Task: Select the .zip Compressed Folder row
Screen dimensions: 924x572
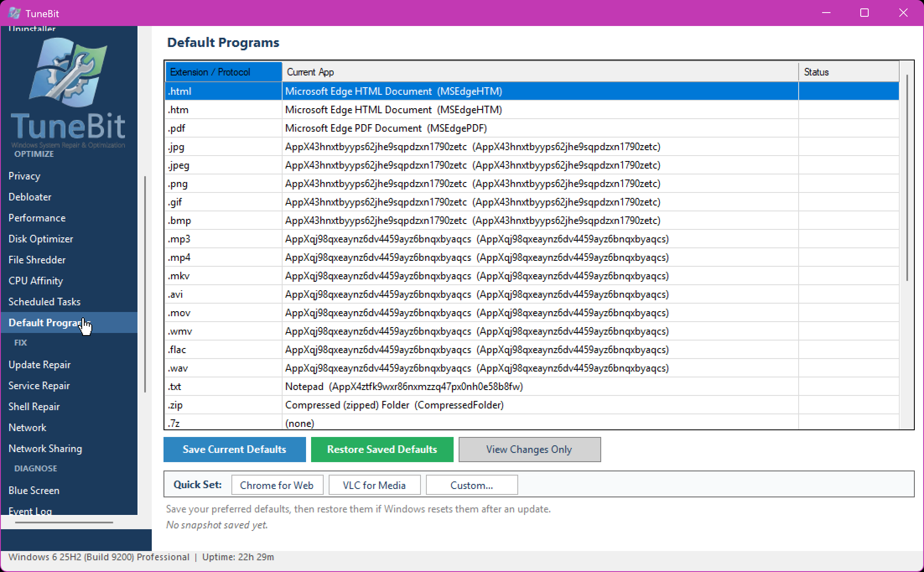Action: pos(532,405)
